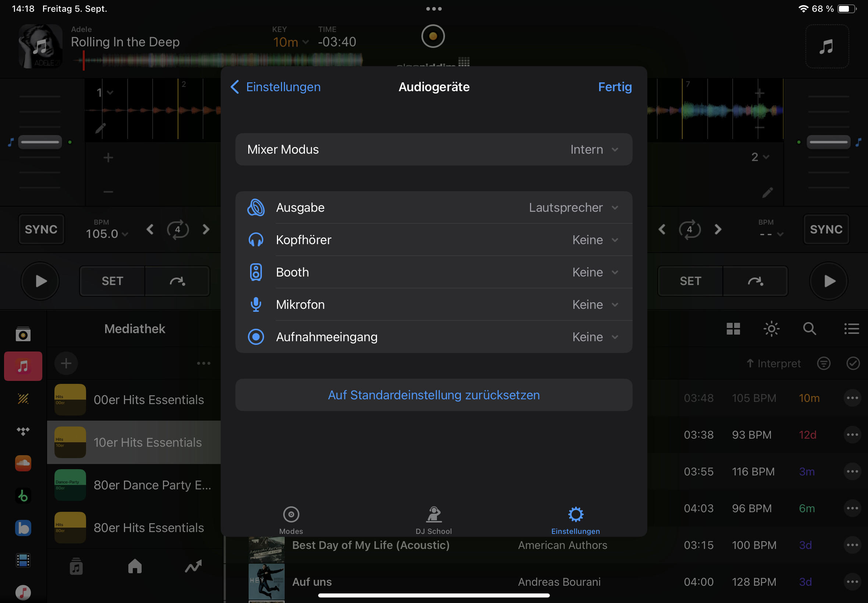Open the TIDAL source in sidebar
The image size is (868, 603).
click(x=23, y=431)
